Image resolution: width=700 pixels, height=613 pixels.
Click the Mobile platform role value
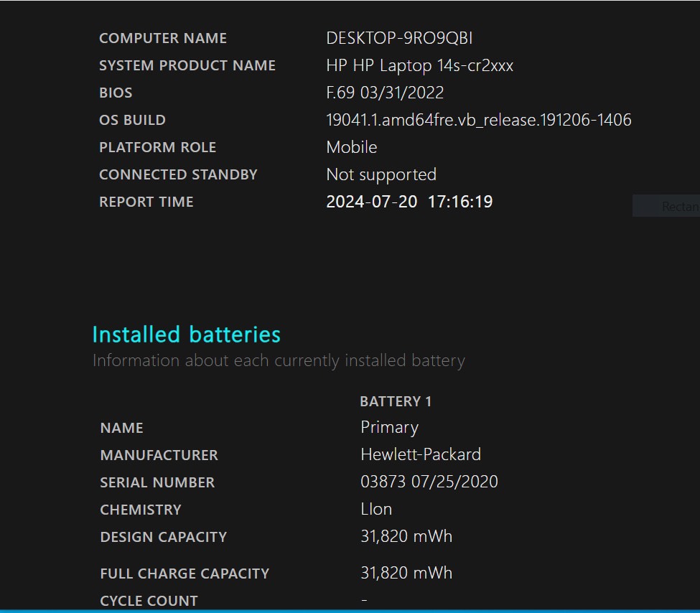(351, 147)
